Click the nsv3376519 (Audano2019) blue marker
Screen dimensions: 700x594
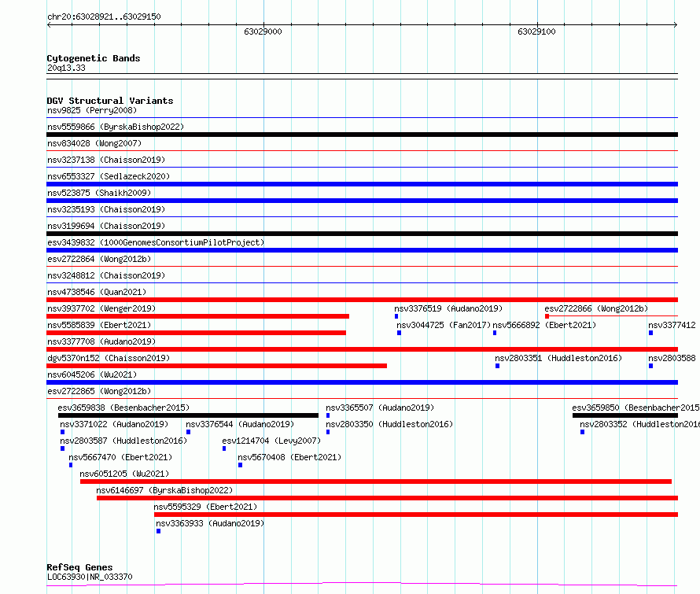[x=396, y=316]
